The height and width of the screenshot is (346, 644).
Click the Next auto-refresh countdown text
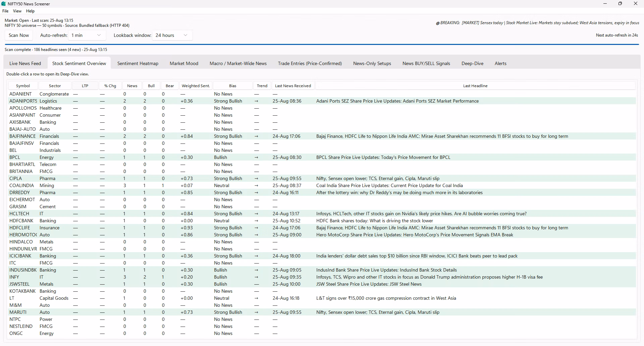617,35
